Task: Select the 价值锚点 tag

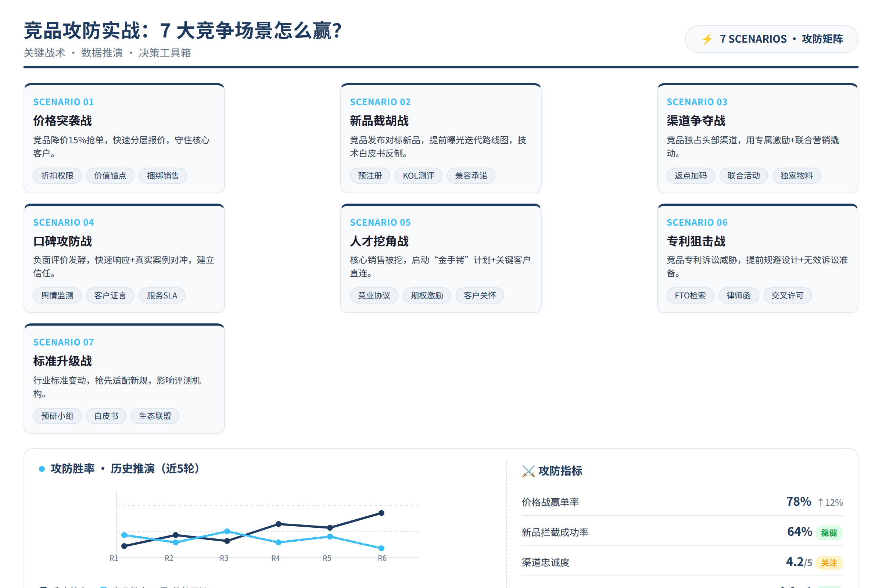Action: [110, 176]
